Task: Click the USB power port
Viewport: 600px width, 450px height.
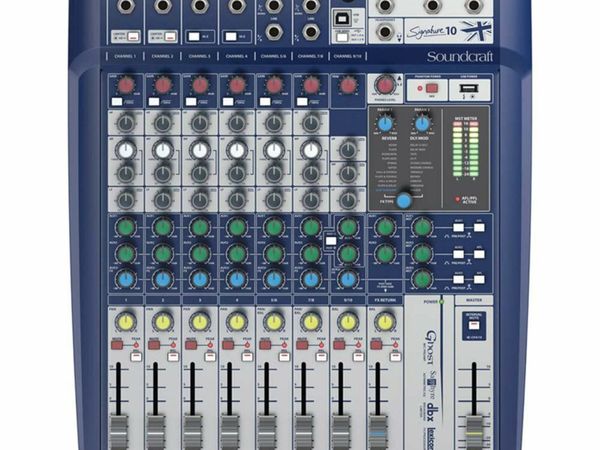Action: click(470, 88)
